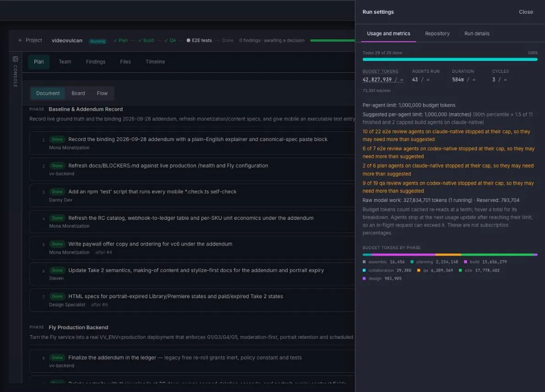This screenshot has height=392, width=545.
Task: Open task Refresh docs/BLOCKERS.md
Action: pyautogui.click(x=192, y=169)
